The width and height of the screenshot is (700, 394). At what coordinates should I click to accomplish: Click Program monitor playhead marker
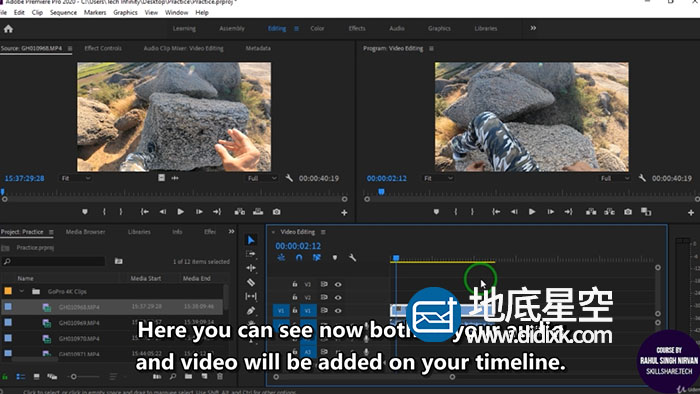(x=381, y=191)
